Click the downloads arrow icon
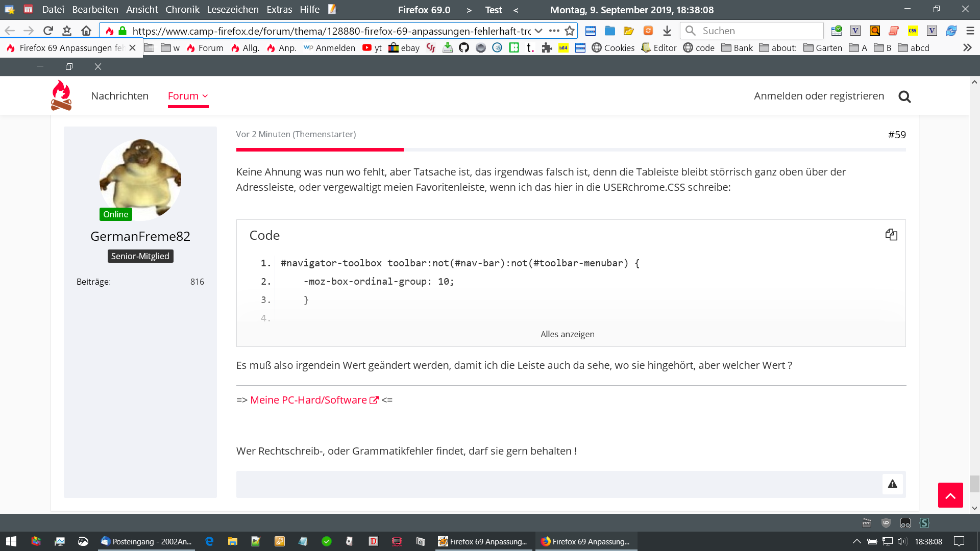The image size is (980, 551). [667, 31]
